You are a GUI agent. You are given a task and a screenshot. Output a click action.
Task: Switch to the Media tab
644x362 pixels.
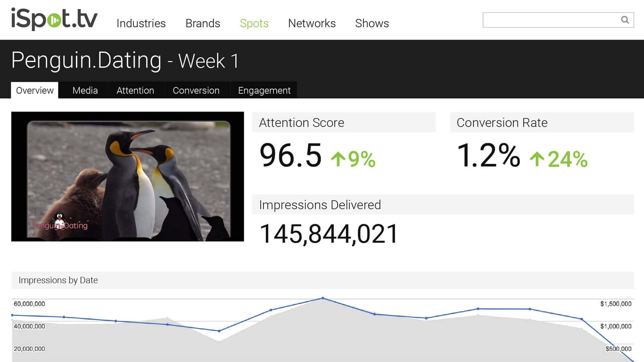tap(85, 90)
